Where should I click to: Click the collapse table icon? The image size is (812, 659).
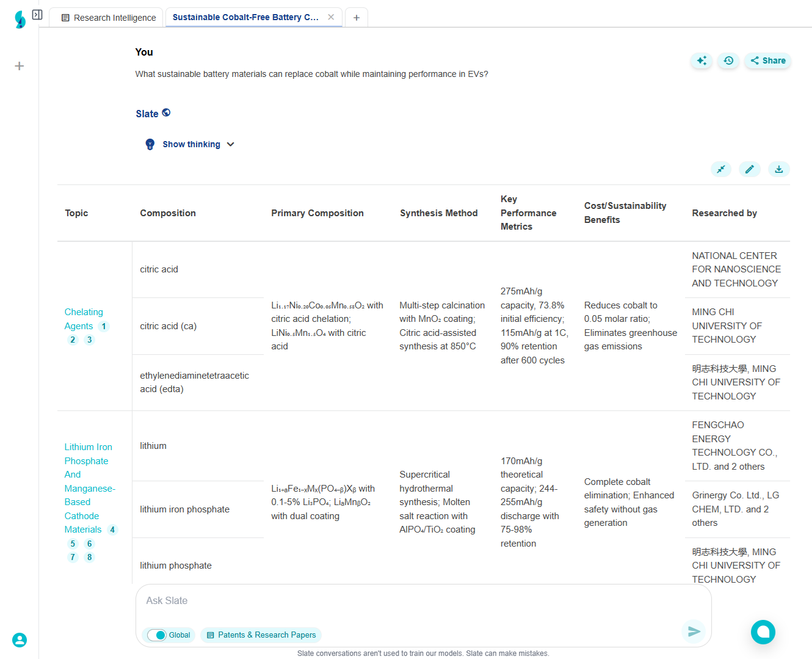coord(721,169)
